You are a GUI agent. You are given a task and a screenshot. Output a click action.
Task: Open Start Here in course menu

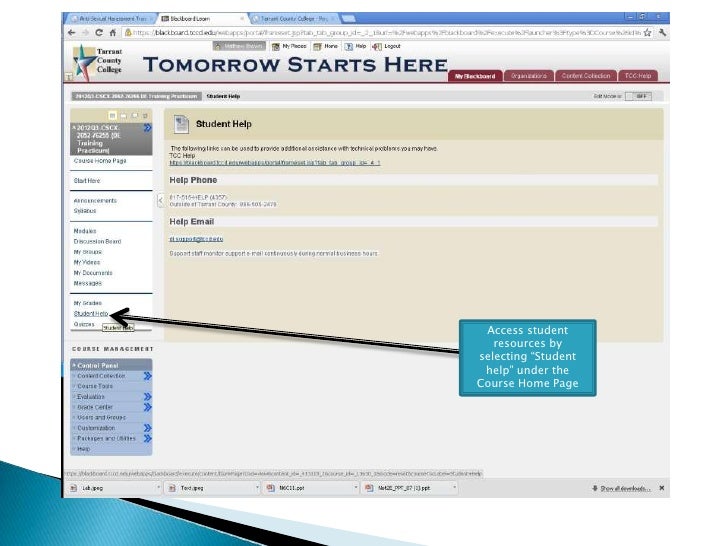[x=87, y=181]
